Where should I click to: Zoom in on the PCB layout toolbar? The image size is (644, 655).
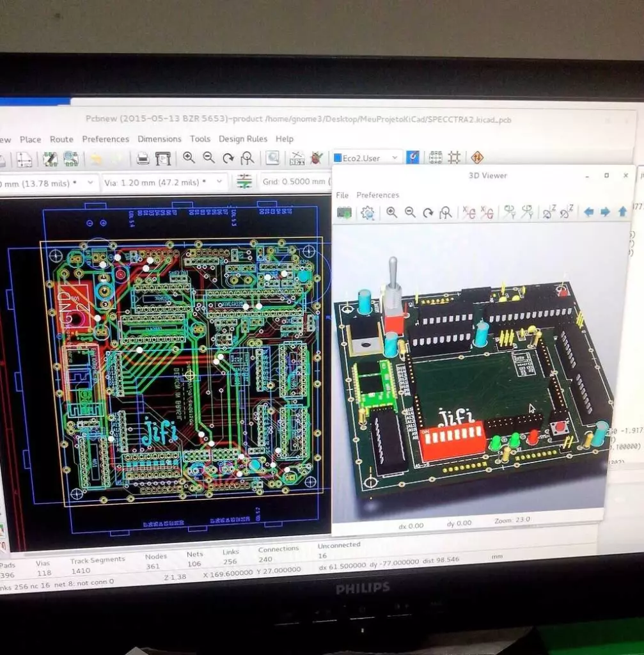[189, 158]
